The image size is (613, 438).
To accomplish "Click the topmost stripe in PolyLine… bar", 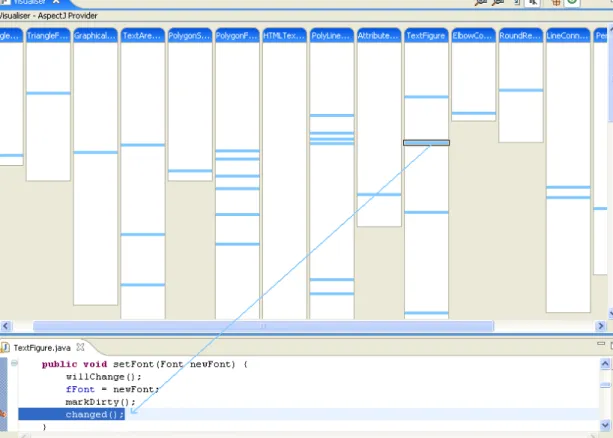I will pos(332,115).
